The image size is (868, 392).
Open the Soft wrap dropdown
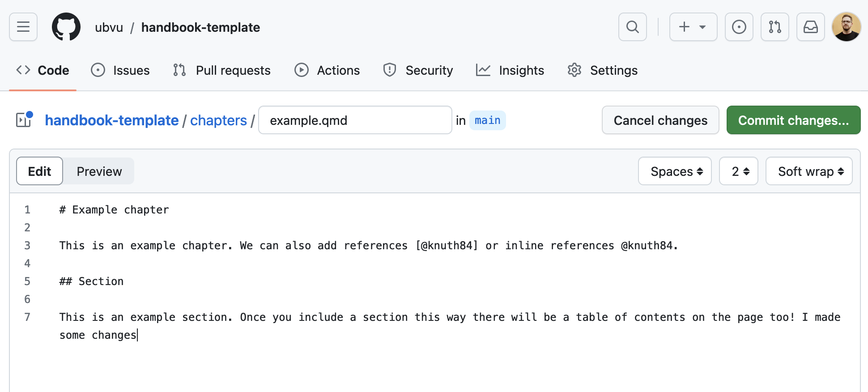click(x=809, y=171)
